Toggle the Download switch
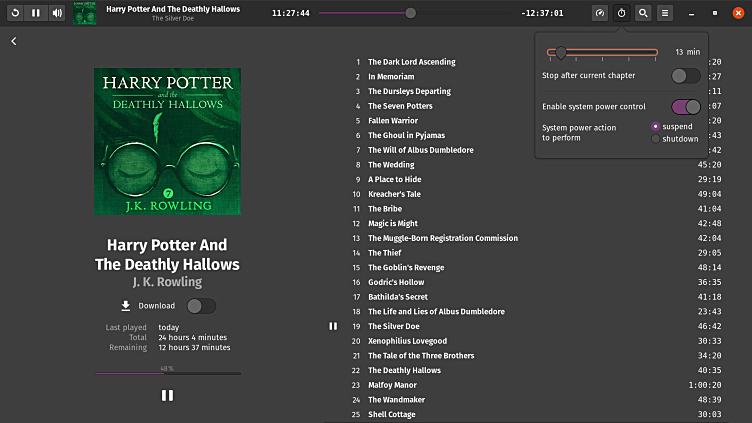 click(200, 306)
